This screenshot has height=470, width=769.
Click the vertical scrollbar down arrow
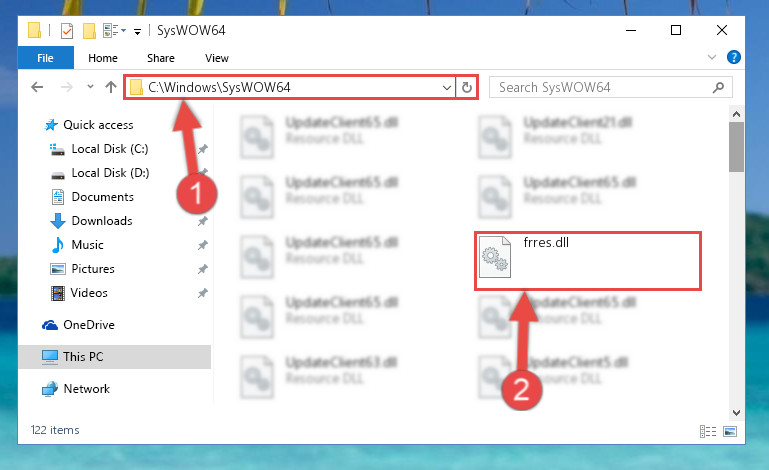pos(736,413)
